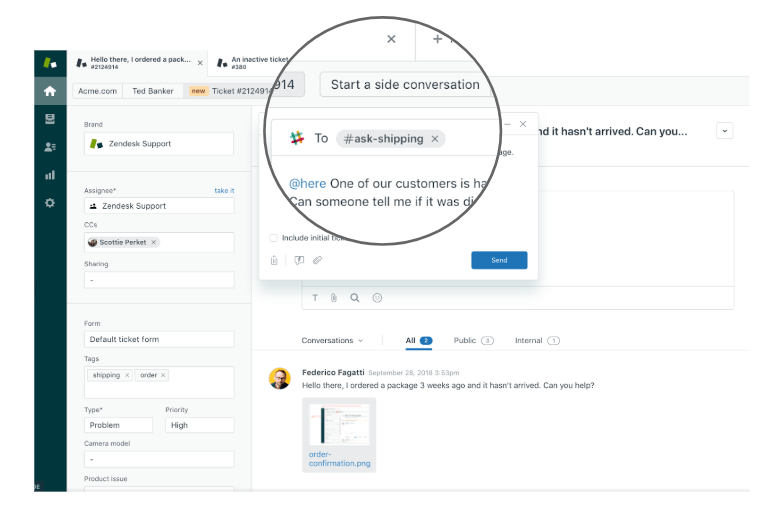Toggle Include initial ticket checkbox

(x=274, y=238)
